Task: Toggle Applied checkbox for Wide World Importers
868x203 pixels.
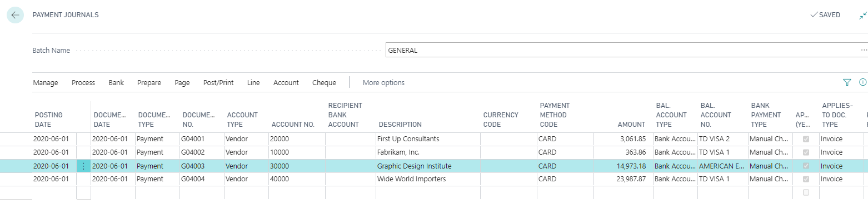Action: coord(806,179)
